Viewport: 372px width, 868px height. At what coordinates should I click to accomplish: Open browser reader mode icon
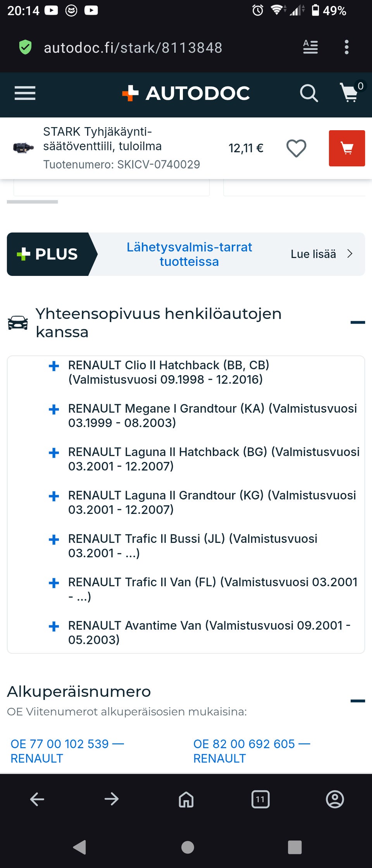(310, 47)
